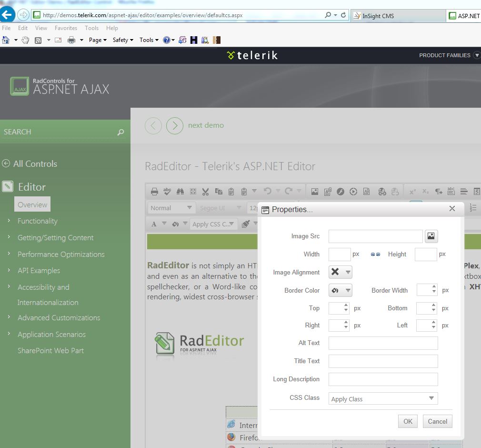Click the search magnifier in sidebar
The width and height of the screenshot is (481, 448).
120,132
